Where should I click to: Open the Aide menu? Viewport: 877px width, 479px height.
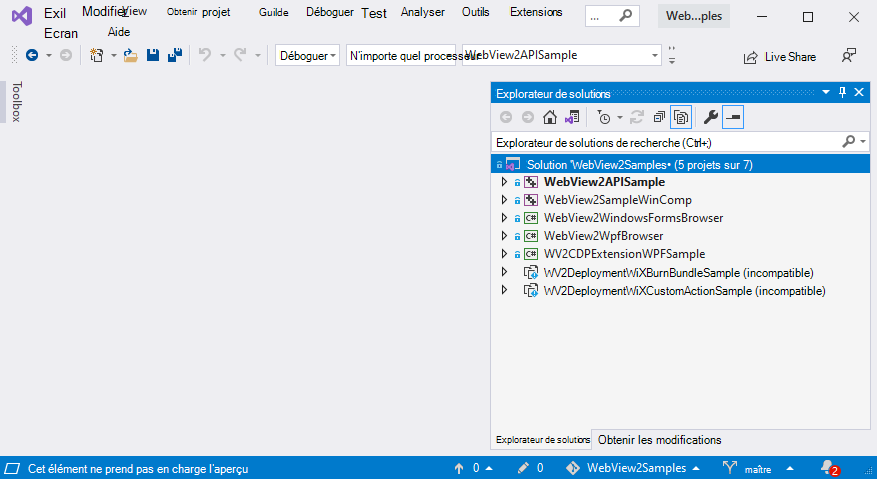click(119, 32)
